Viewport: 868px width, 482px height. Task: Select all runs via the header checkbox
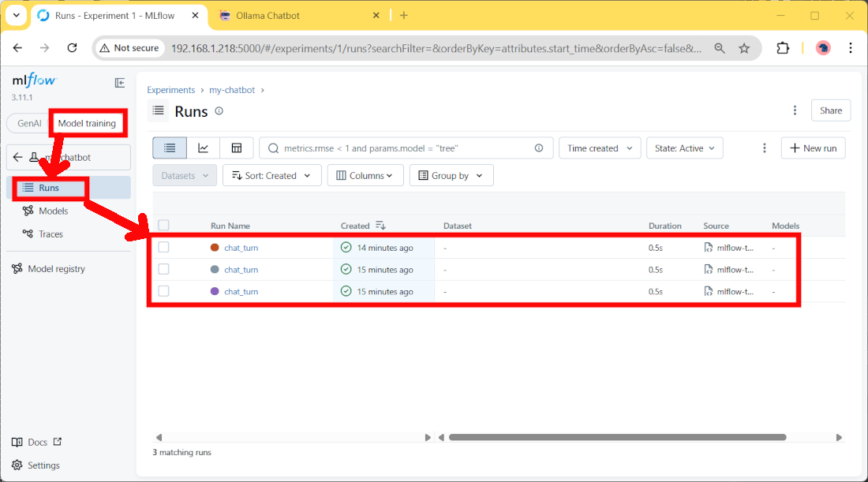pos(163,225)
